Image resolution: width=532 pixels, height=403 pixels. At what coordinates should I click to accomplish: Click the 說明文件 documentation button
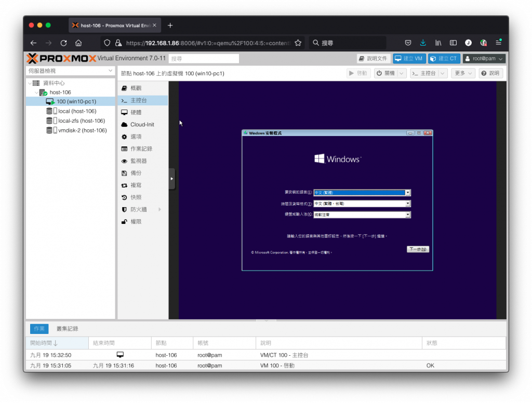374,59
